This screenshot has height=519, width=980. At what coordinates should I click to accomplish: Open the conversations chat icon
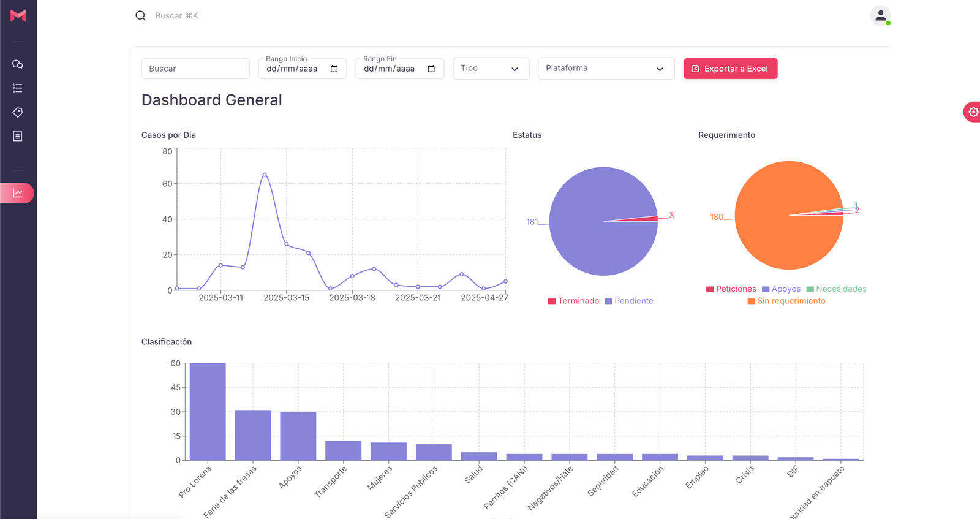click(18, 64)
